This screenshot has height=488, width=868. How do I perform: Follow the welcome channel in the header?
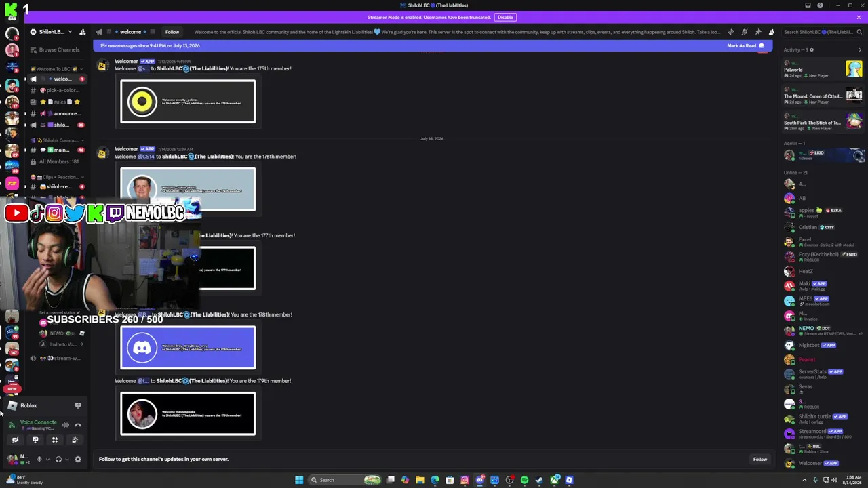pyautogui.click(x=172, y=32)
